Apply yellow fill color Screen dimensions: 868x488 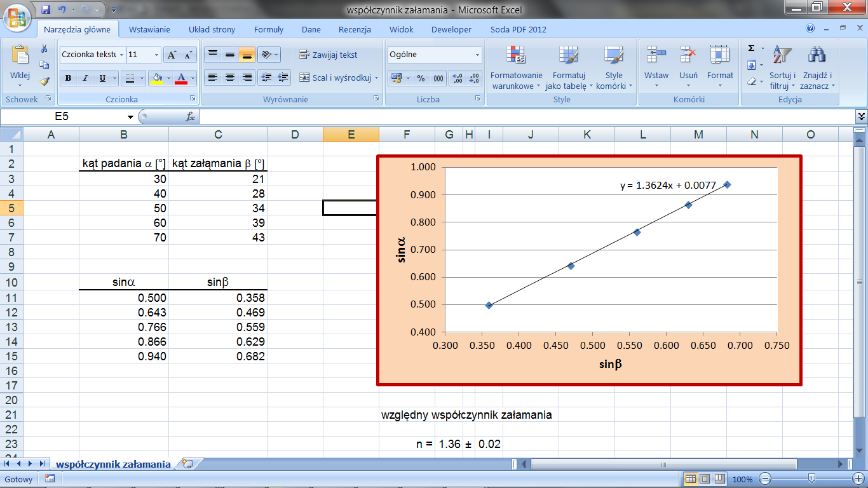pos(157,78)
